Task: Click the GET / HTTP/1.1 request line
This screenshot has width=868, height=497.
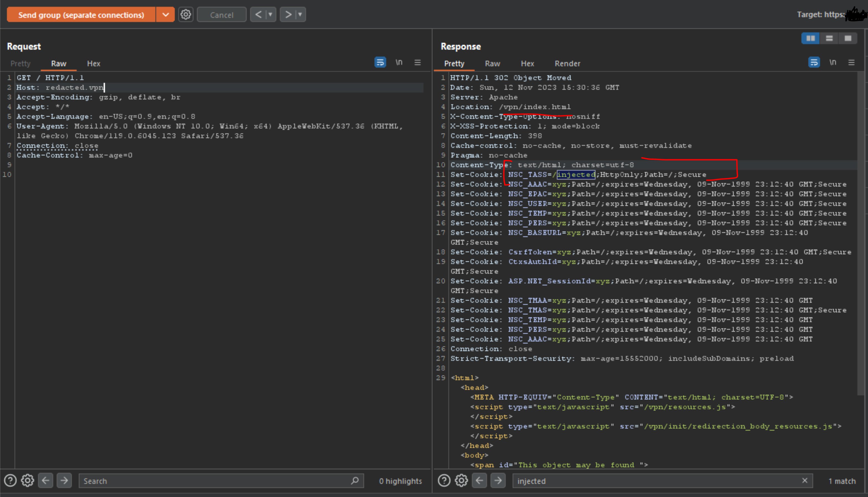Action: tap(50, 78)
